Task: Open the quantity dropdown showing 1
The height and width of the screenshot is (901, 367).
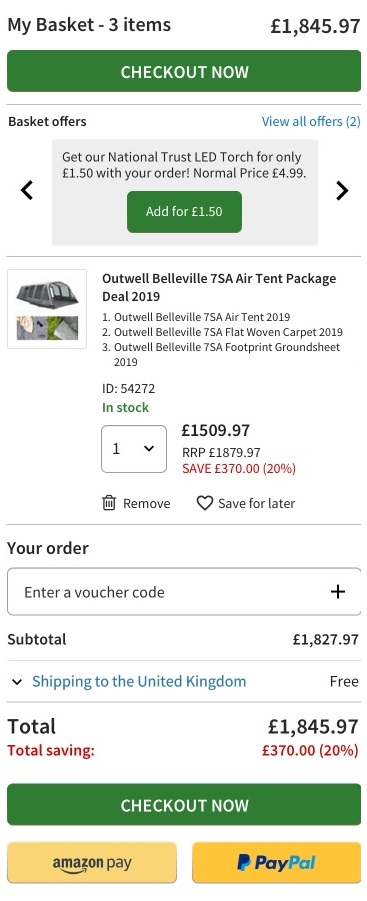Action: 134,449
